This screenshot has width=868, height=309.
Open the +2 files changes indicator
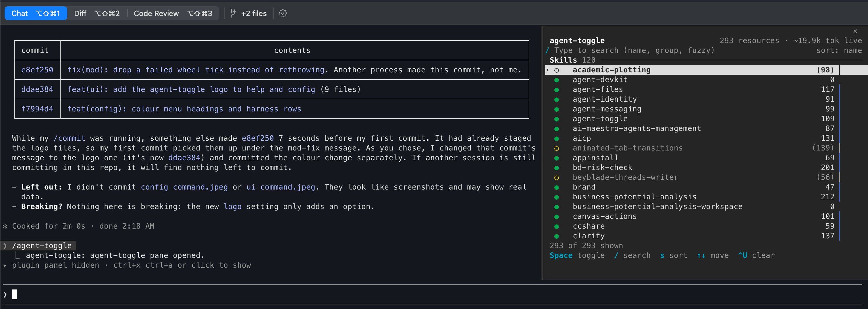pos(254,13)
